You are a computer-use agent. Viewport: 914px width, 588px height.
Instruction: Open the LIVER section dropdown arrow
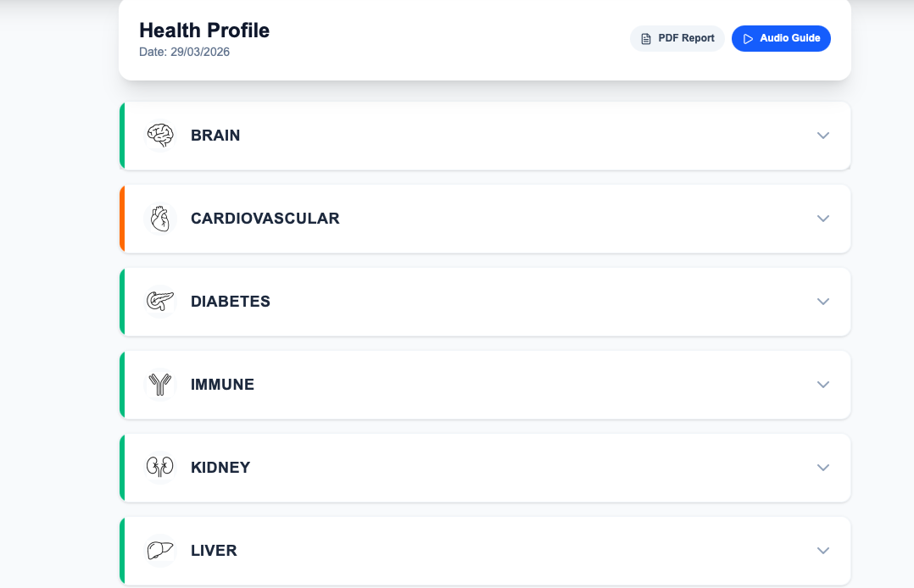pyautogui.click(x=822, y=550)
